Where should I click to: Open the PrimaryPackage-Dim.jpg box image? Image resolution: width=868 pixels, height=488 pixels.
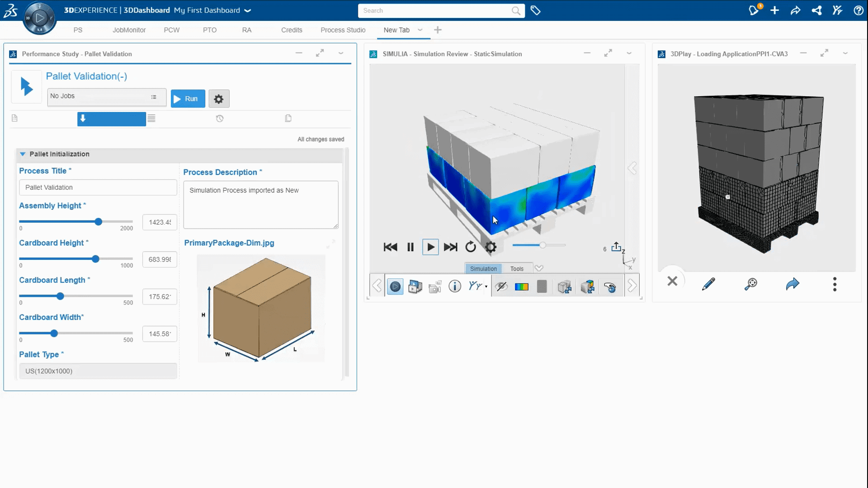click(x=261, y=309)
